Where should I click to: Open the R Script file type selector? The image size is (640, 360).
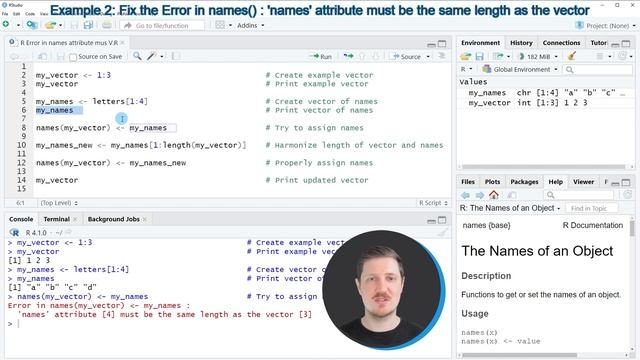[433, 203]
